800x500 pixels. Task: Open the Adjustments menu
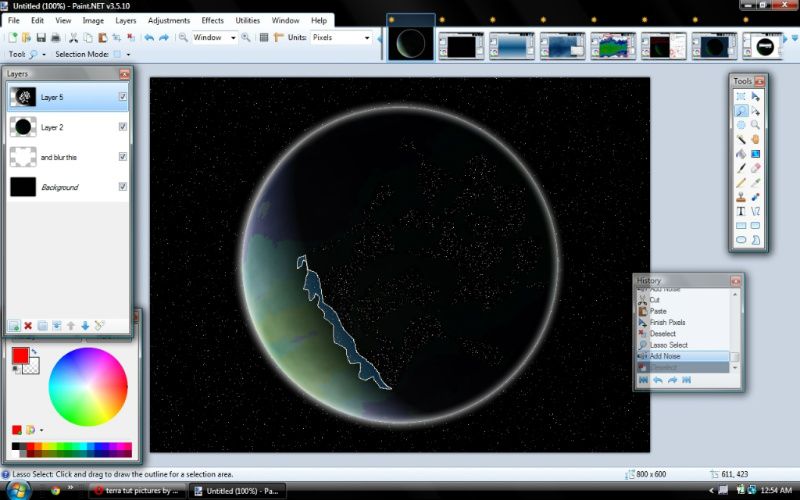[169, 20]
